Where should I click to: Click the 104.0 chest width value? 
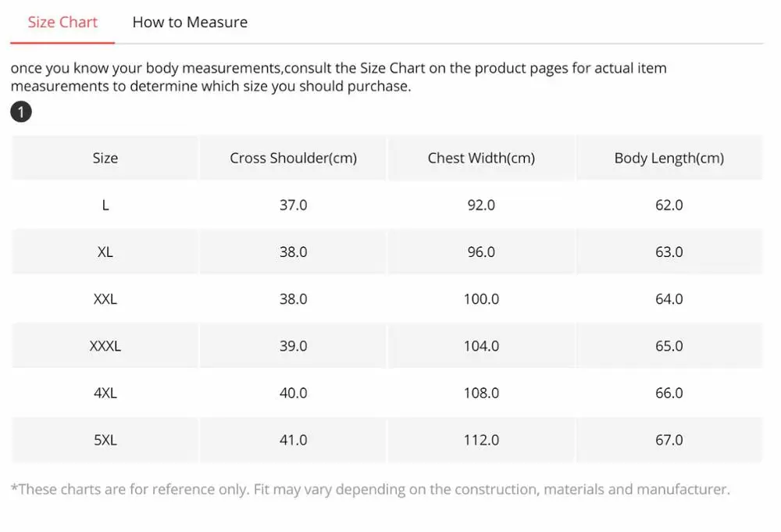[481, 346]
